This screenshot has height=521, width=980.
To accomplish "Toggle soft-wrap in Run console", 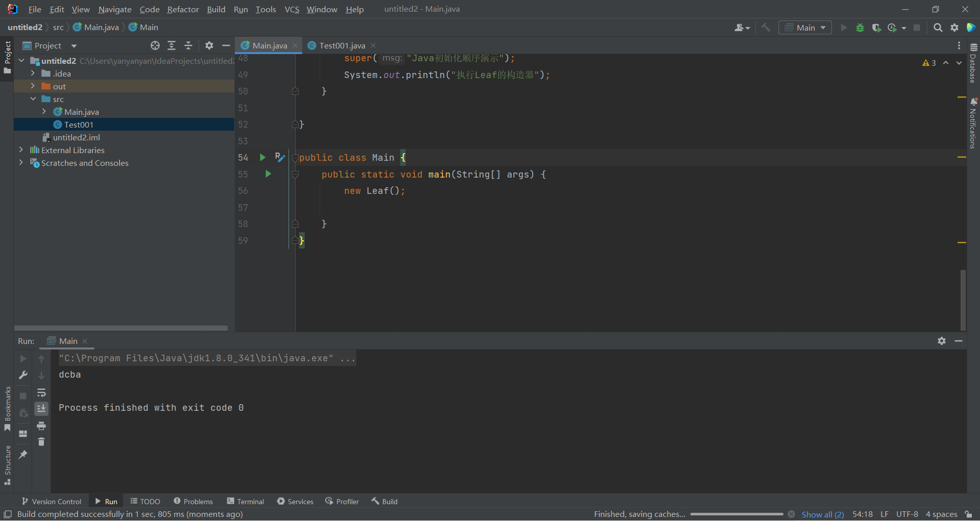I will click(41, 393).
